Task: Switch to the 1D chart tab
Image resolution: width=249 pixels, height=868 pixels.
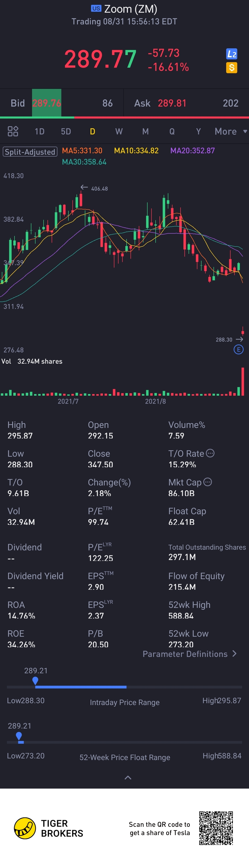Action: tap(39, 131)
